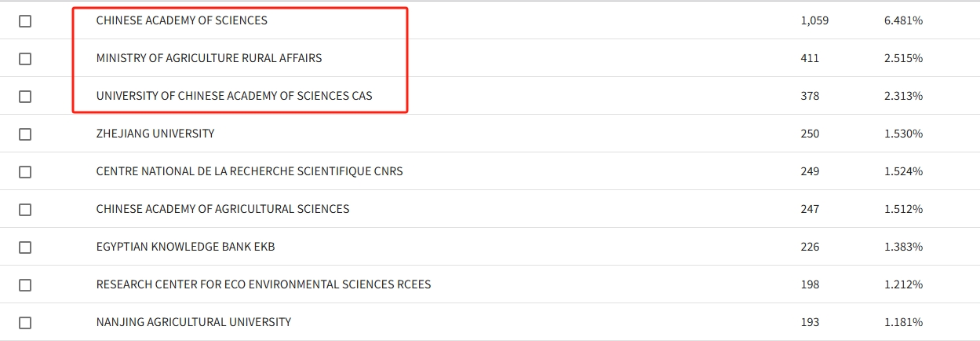Viewport: 980px width, 341px height.
Task: Click the 250 count for Zhejiang University
Action: coord(810,134)
